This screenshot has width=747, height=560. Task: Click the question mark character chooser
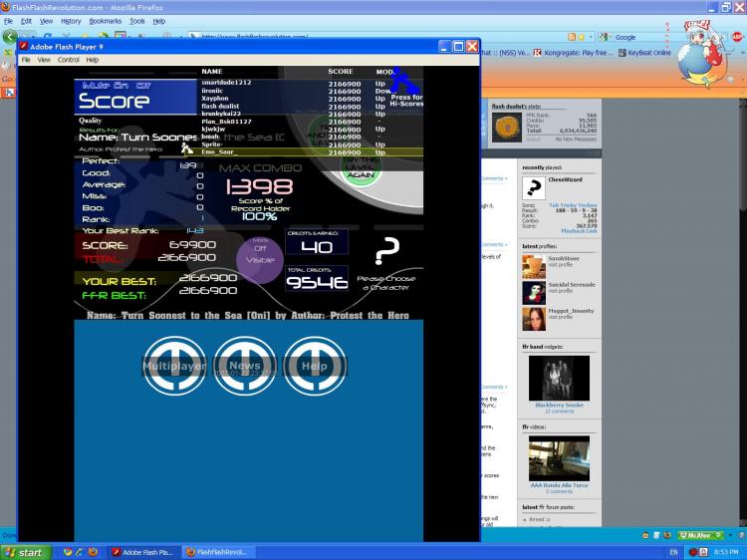tap(386, 251)
